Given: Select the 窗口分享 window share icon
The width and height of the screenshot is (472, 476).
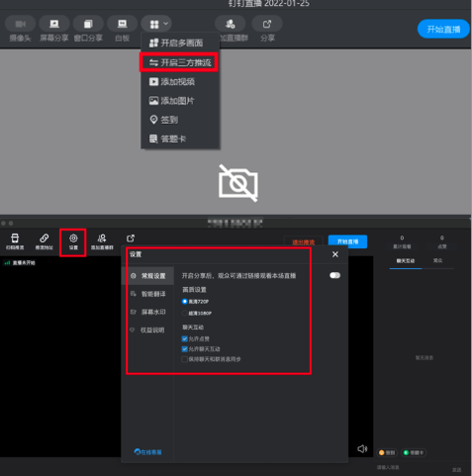Looking at the screenshot, I should (88, 24).
